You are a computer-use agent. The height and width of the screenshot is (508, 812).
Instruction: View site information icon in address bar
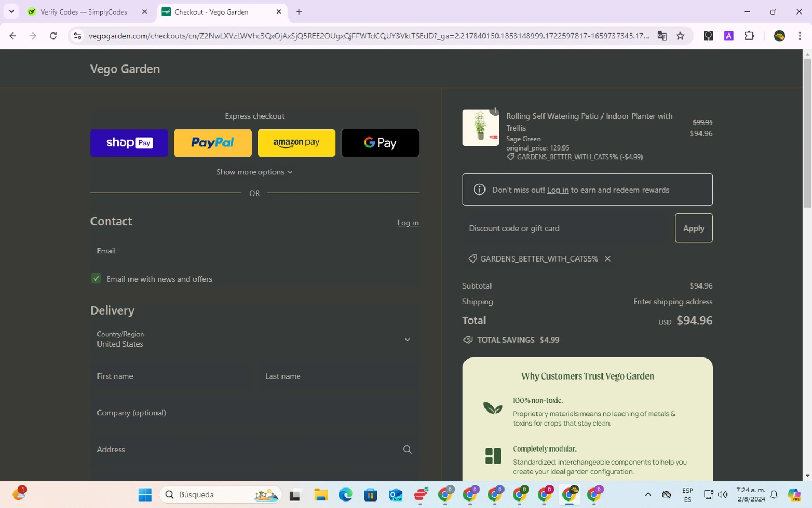tap(77, 36)
